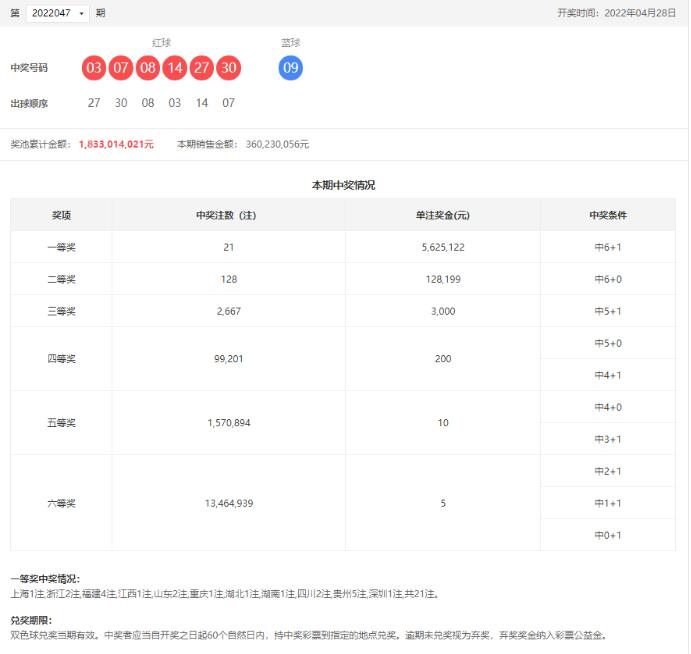Image resolution: width=691 pixels, height=654 pixels.
Task: Click the 中6+0 condition cell
Action: coord(608,279)
